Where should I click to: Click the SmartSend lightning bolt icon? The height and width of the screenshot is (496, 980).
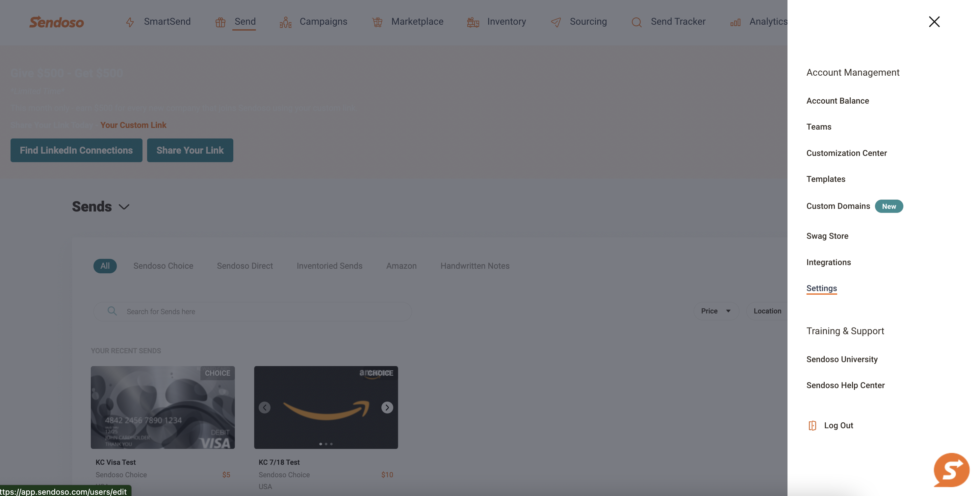[x=130, y=22]
